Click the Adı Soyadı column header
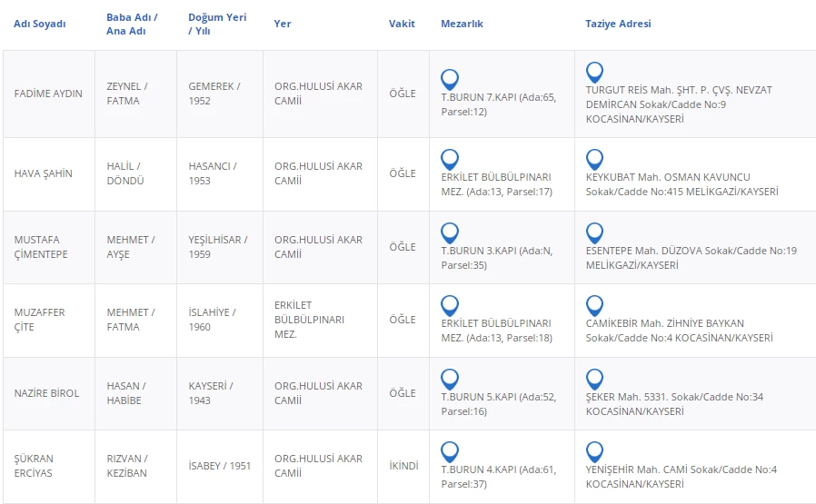 [x=40, y=25]
